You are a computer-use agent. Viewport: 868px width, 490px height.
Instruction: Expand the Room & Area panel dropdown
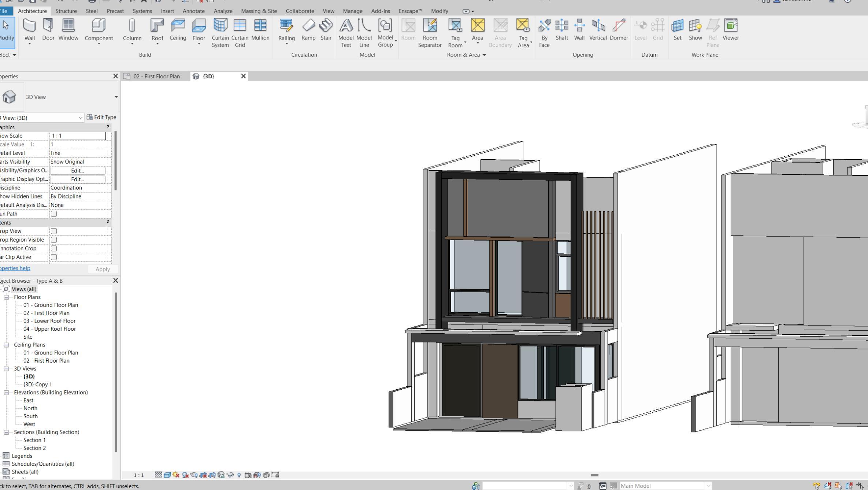(x=484, y=55)
